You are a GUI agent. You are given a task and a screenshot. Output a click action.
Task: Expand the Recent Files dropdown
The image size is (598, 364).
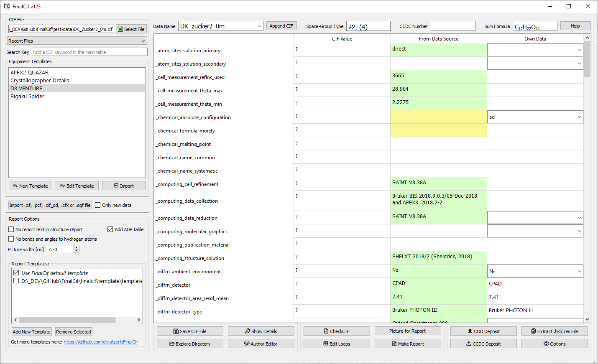pyautogui.click(x=77, y=41)
